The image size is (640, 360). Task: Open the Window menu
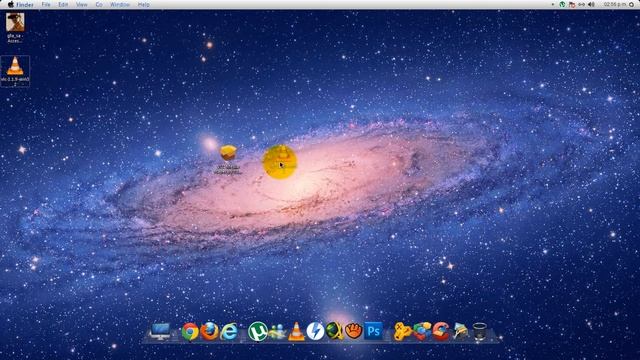120,4
